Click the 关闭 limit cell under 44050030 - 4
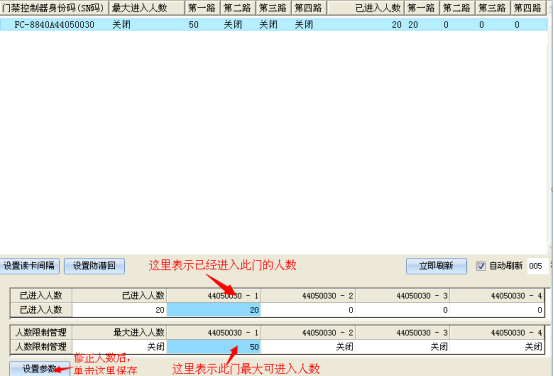The height and width of the screenshot is (376, 554). tap(497, 347)
